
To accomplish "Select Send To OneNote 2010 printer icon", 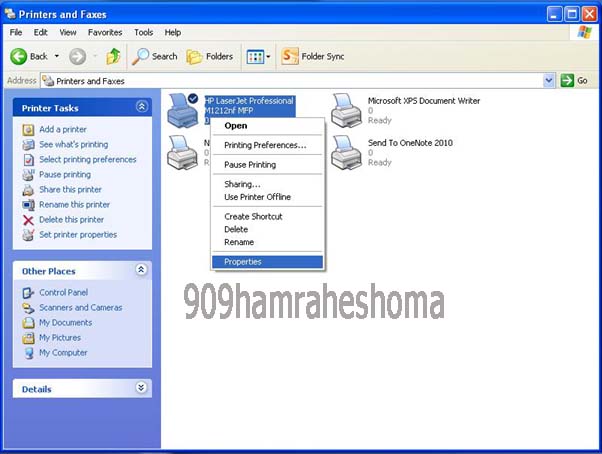I will click(x=346, y=152).
